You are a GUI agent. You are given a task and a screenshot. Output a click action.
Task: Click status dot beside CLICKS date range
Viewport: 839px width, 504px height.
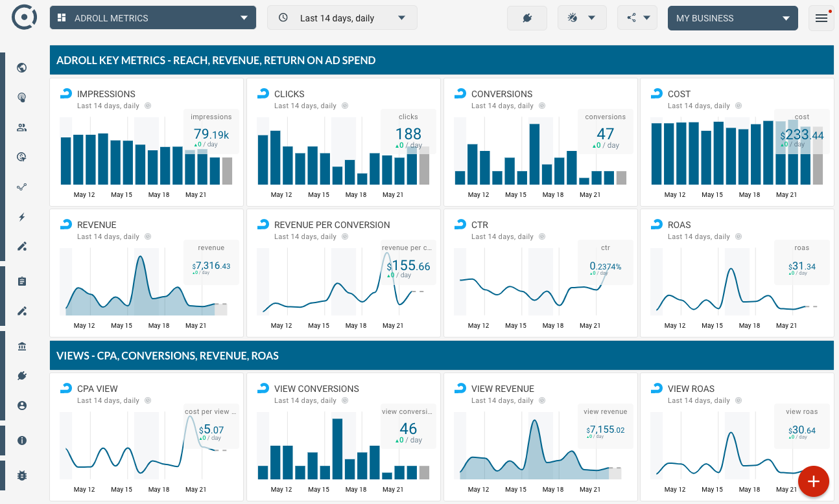click(345, 106)
